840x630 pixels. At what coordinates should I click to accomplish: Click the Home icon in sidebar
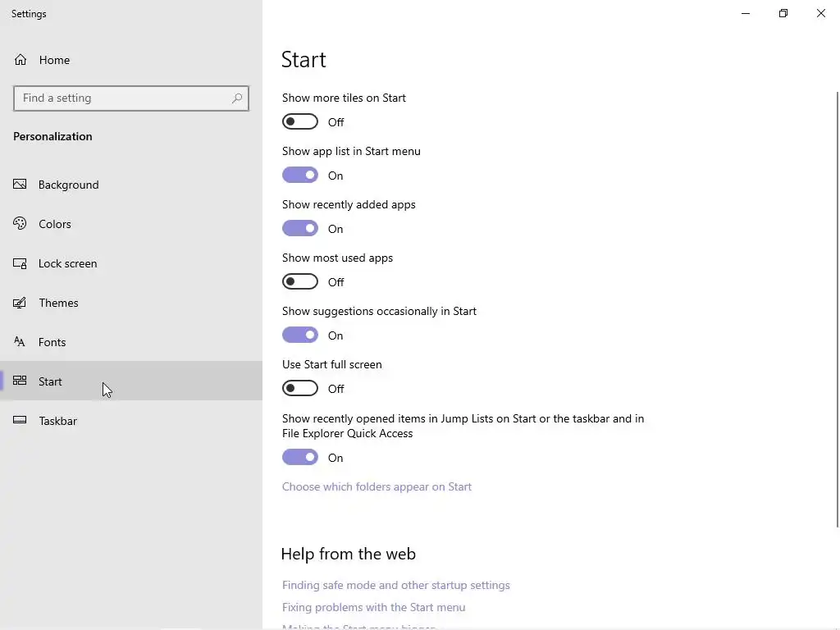pyautogui.click(x=21, y=60)
